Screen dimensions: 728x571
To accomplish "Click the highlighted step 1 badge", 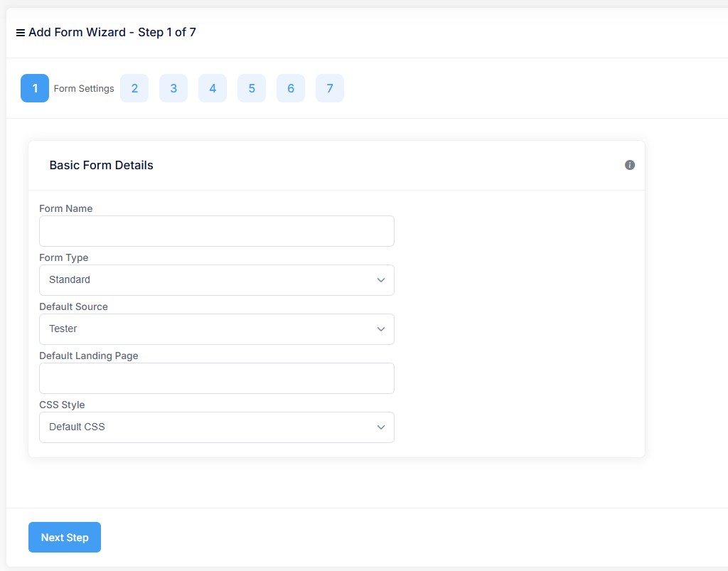I will [35, 88].
